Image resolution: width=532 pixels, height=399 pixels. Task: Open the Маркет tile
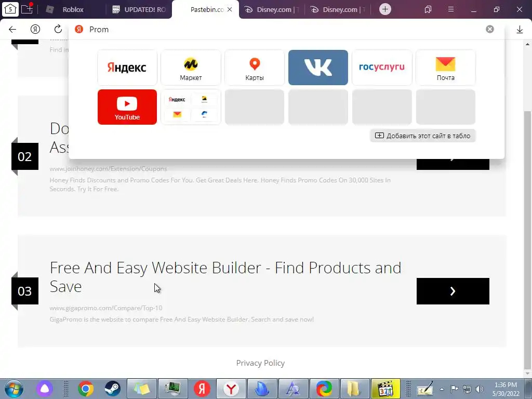pyautogui.click(x=191, y=68)
